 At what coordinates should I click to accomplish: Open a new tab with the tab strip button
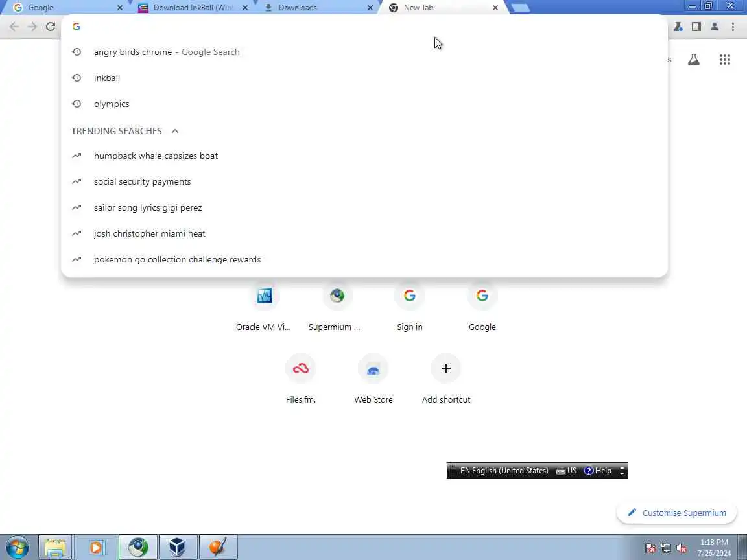click(x=520, y=8)
